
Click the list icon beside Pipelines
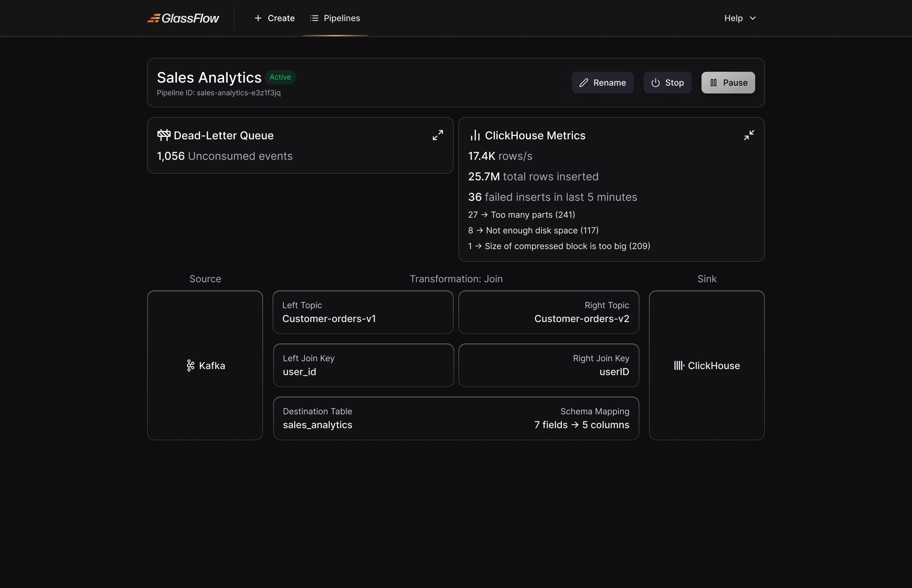[314, 18]
